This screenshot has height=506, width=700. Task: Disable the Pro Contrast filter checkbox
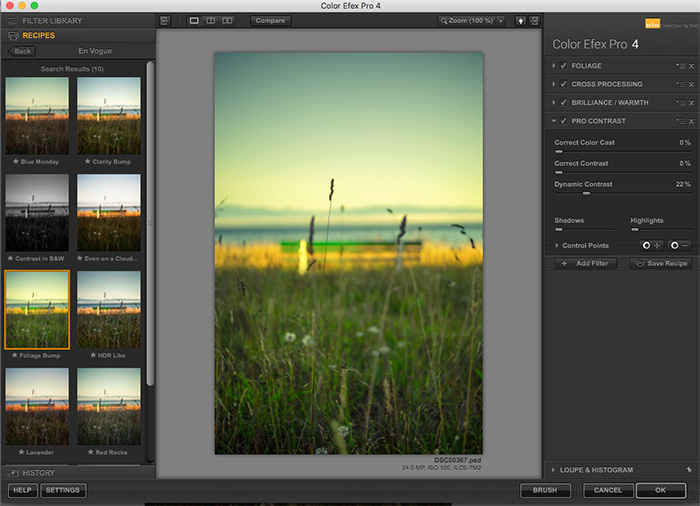tap(564, 121)
